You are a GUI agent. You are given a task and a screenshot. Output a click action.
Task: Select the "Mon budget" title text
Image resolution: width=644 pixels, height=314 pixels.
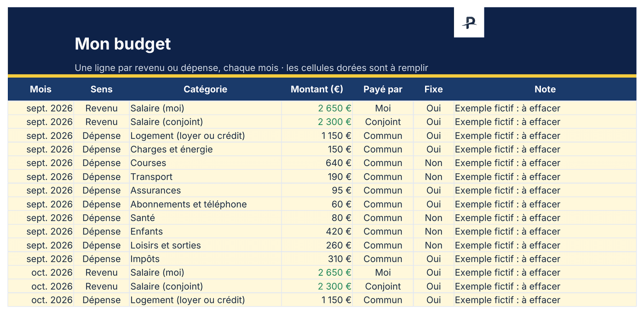click(x=123, y=44)
